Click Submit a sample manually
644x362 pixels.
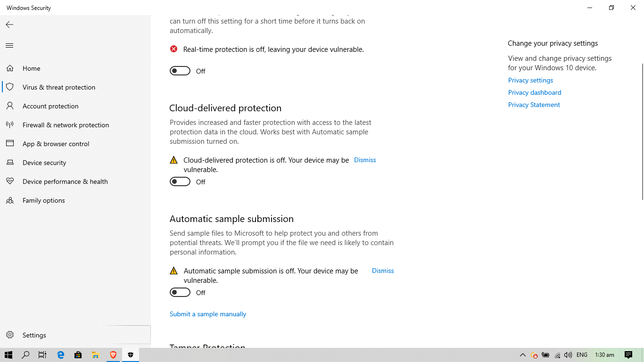point(208,314)
